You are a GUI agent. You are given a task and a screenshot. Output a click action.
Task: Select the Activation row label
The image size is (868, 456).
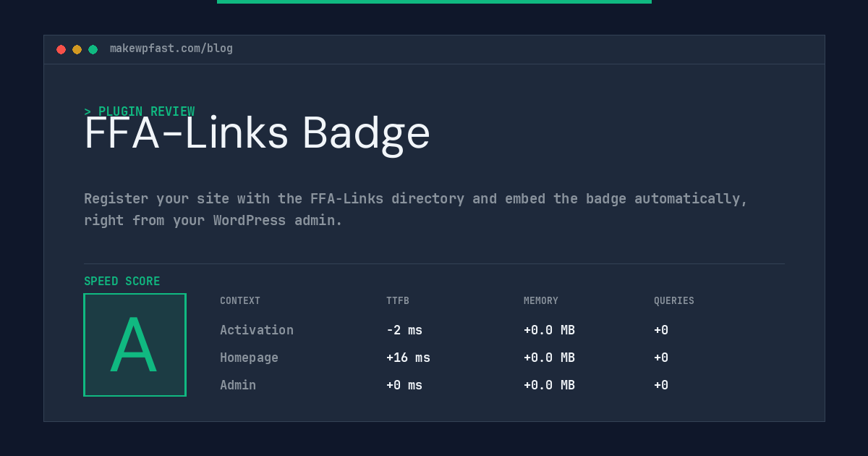(x=257, y=330)
